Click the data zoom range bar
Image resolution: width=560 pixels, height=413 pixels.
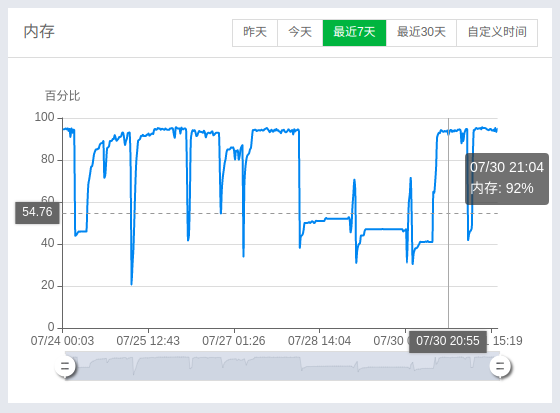pyautogui.click(x=282, y=366)
